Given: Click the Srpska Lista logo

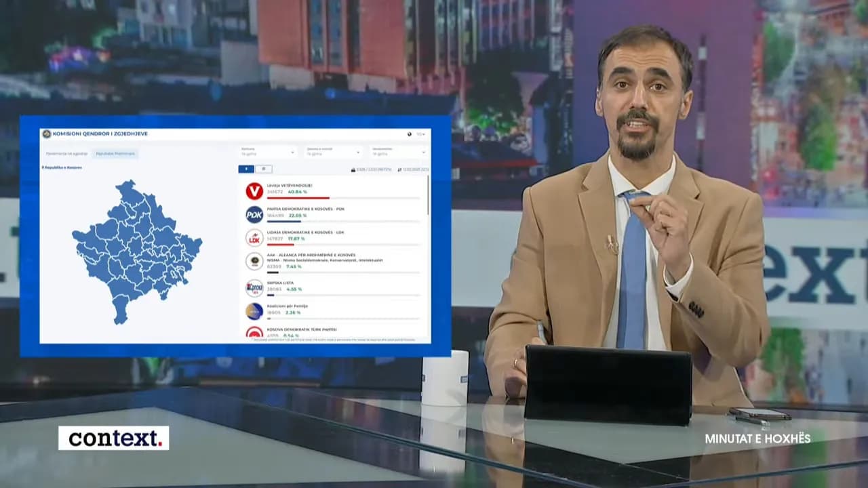Looking at the screenshot, I should [x=254, y=288].
